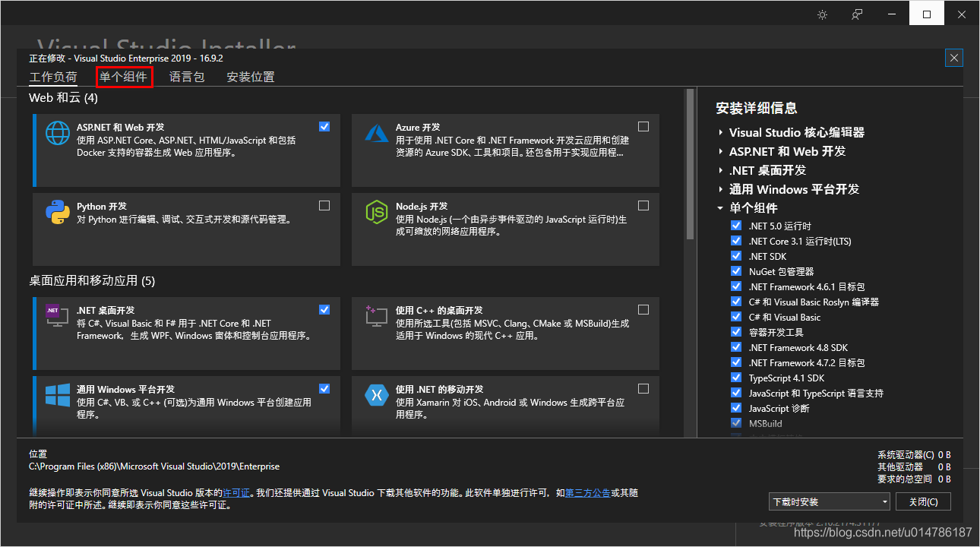Collapse the 单个组件 details node
This screenshot has height=547, width=980.
[x=720, y=208]
